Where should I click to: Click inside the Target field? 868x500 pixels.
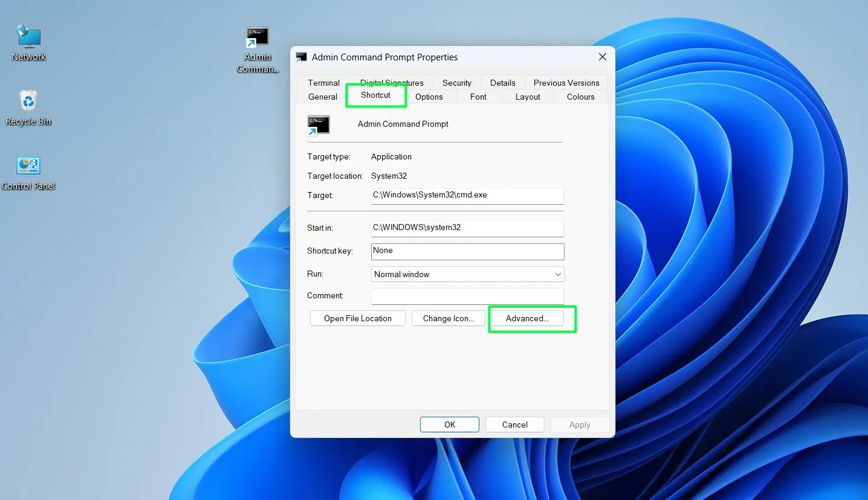click(x=467, y=196)
